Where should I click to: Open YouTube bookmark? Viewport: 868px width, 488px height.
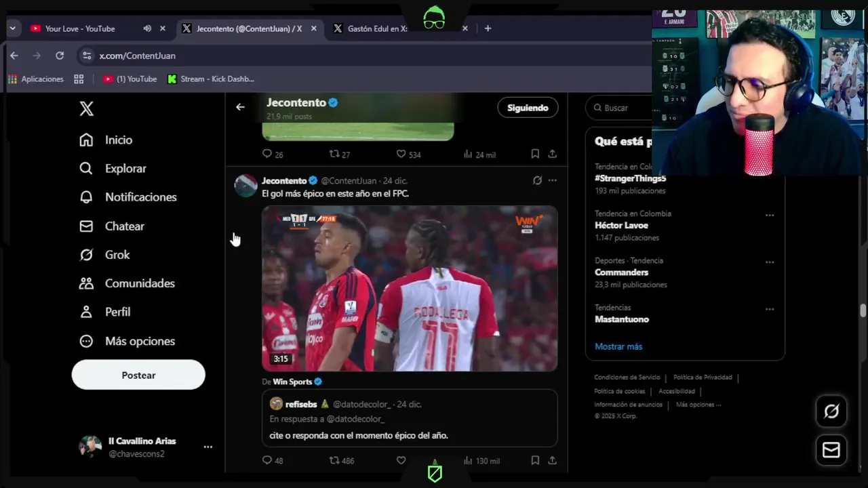coord(130,79)
